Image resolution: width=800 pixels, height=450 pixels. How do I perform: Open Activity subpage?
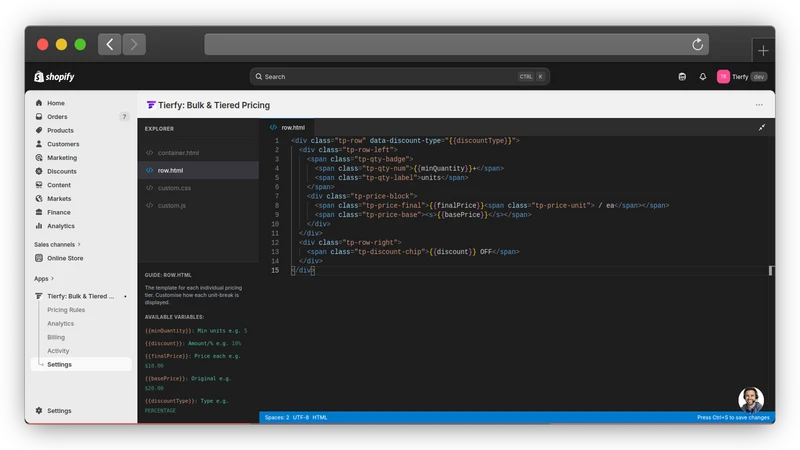coord(58,351)
